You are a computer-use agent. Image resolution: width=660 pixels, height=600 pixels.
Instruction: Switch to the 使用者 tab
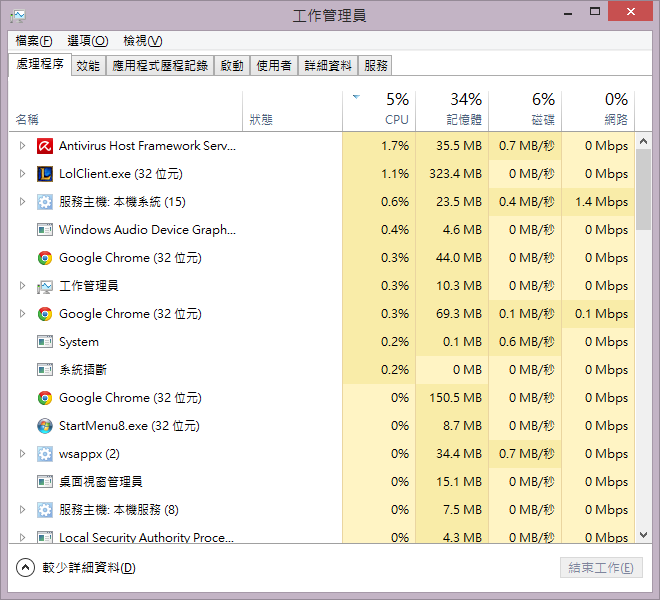[274, 66]
